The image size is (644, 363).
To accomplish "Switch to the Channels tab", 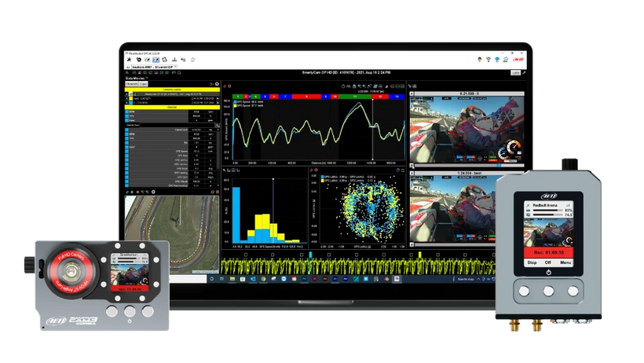I will click(x=132, y=84).
